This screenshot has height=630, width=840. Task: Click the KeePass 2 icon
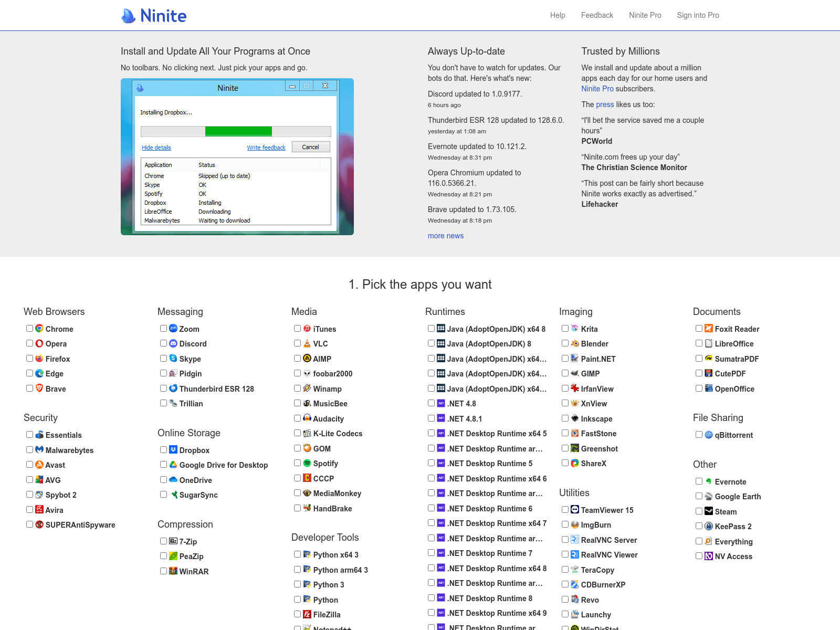(x=709, y=526)
